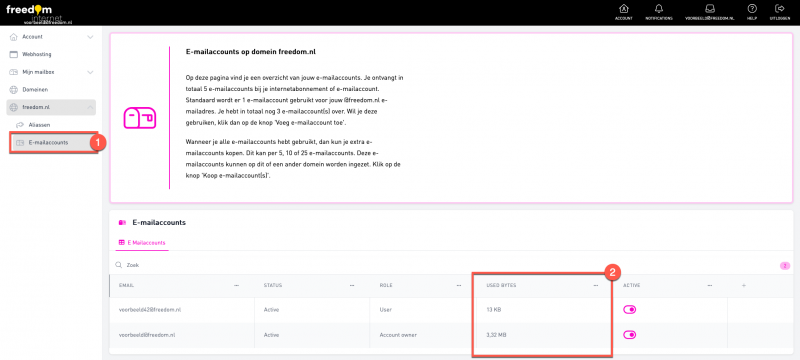Screen dimensions: 800x360
Task: Open the Help question mark icon
Action: tap(752, 9)
